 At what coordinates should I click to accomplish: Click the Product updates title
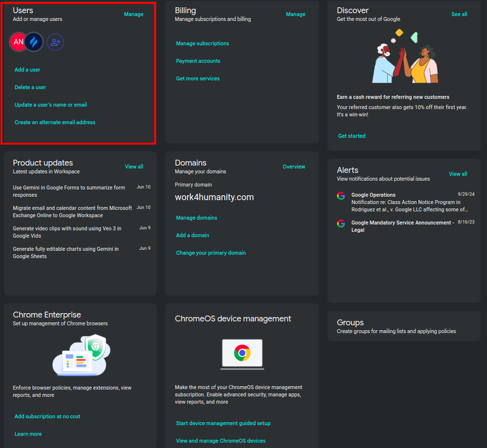point(43,163)
